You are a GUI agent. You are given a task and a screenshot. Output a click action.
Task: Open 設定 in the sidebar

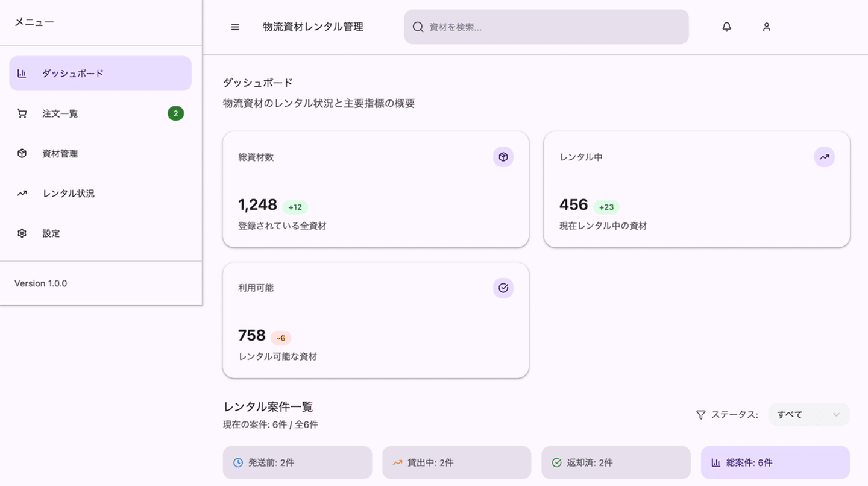51,233
